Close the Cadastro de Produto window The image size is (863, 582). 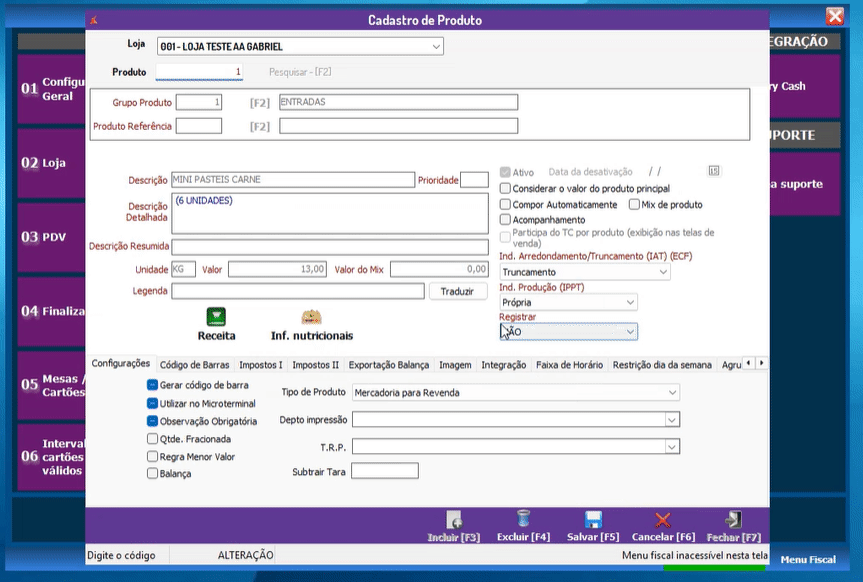click(x=834, y=17)
